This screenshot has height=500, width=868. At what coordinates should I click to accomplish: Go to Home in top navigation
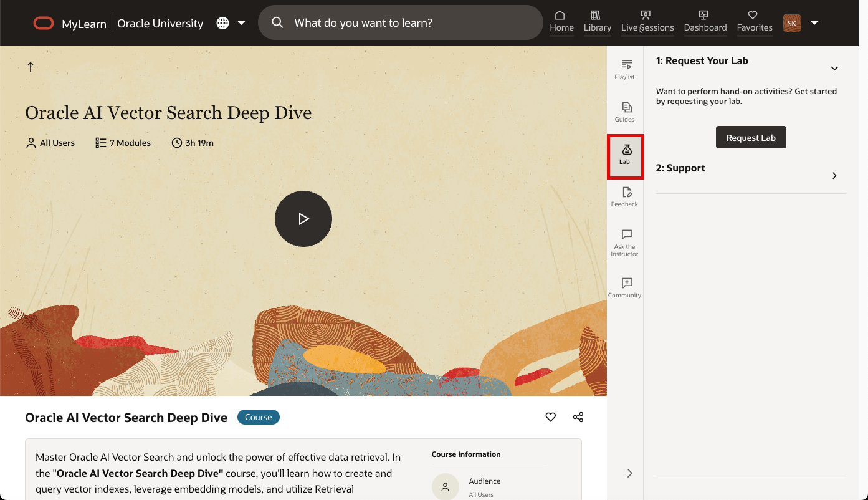(x=561, y=22)
